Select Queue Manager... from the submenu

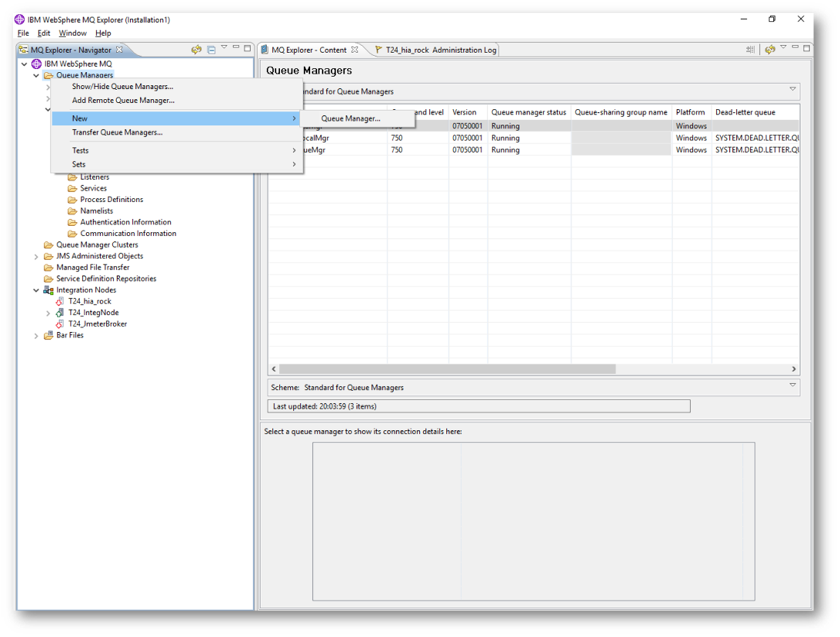click(350, 118)
